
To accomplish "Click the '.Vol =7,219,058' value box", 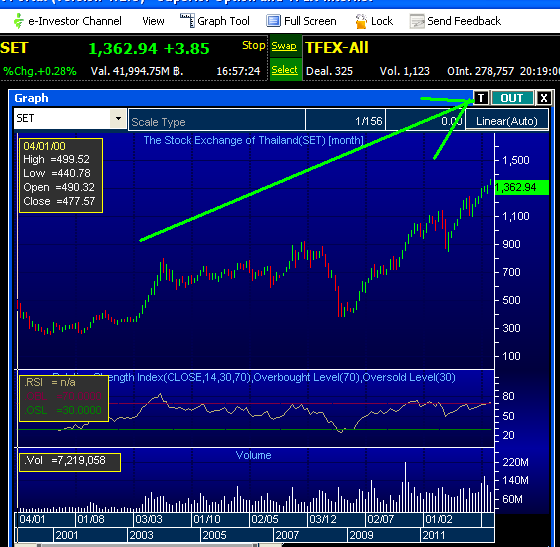I will [x=70, y=461].
